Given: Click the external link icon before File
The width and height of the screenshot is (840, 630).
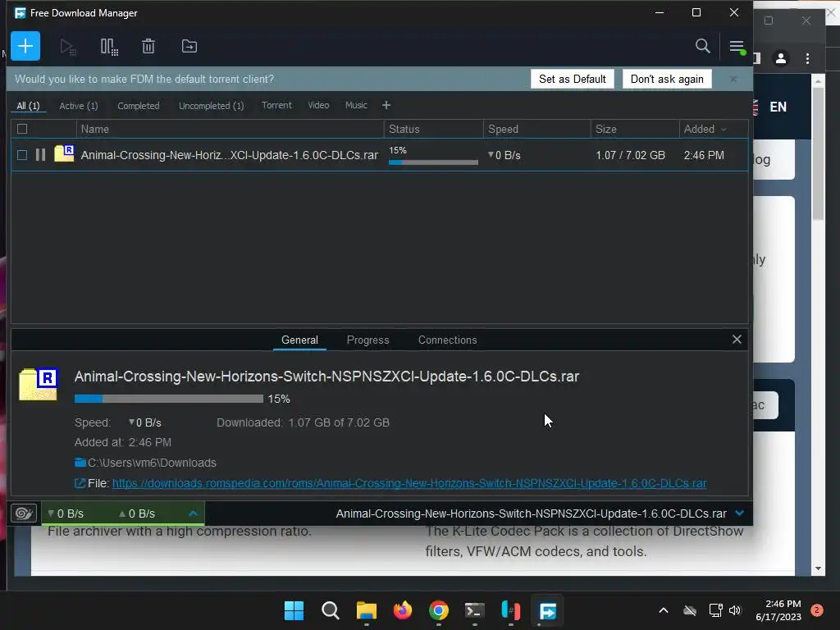Looking at the screenshot, I should tap(80, 483).
